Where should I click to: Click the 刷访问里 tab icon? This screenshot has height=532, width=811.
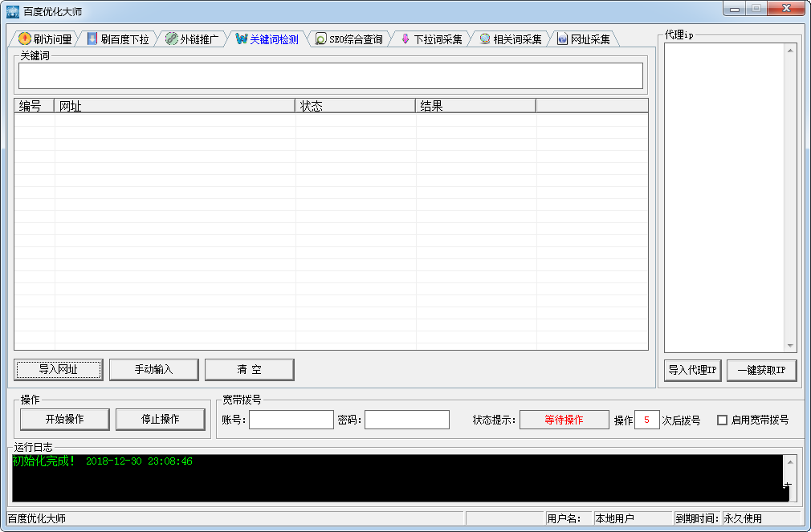tap(24, 39)
